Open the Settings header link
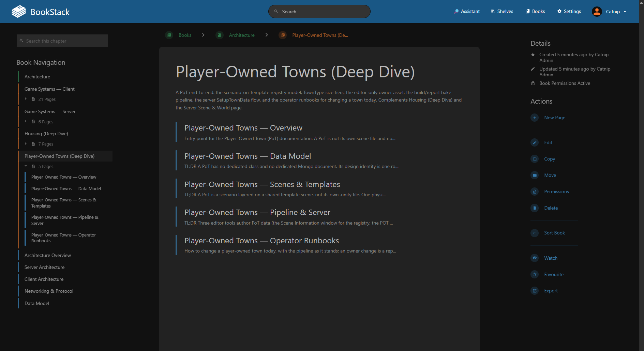644x351 pixels. pyautogui.click(x=569, y=12)
